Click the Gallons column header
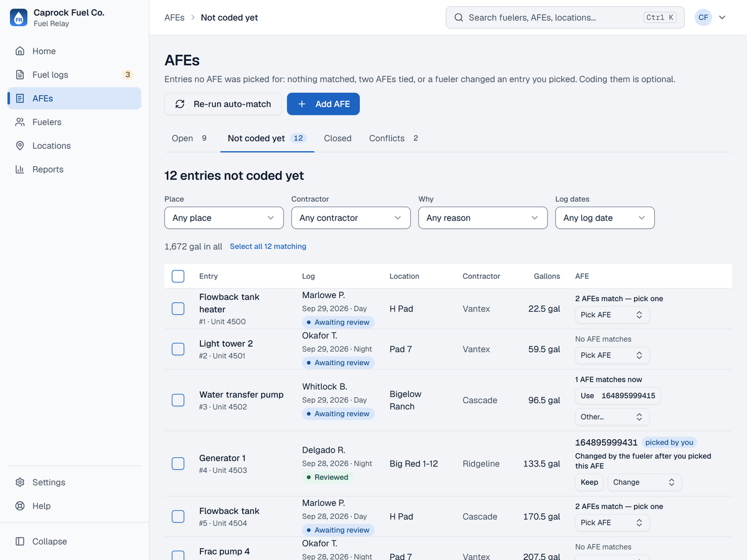This screenshot has width=747, height=560. tap(547, 276)
